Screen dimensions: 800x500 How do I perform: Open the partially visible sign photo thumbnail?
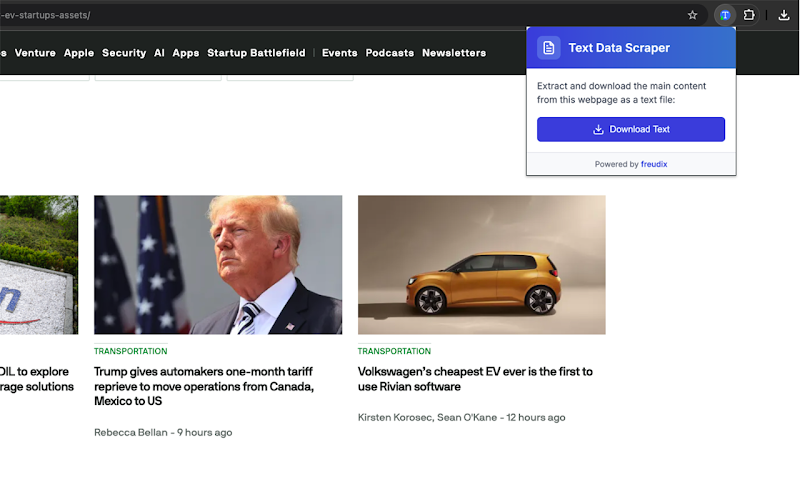click(x=39, y=265)
